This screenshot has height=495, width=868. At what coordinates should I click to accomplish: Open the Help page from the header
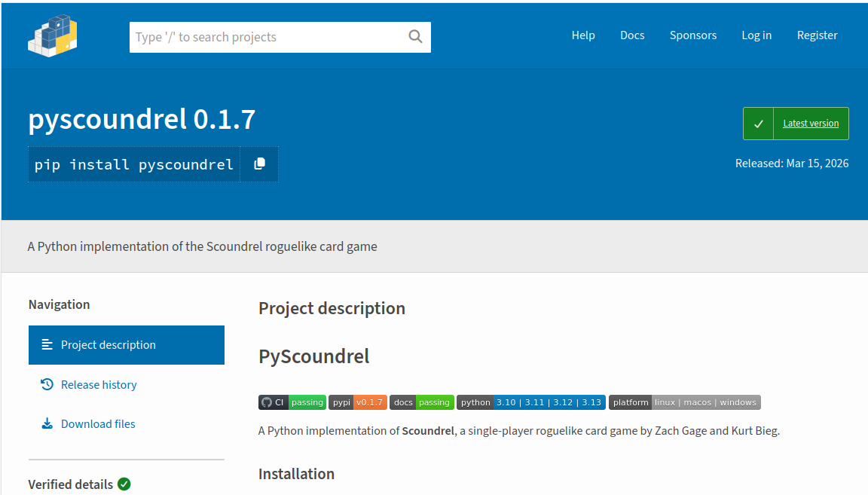tap(583, 35)
